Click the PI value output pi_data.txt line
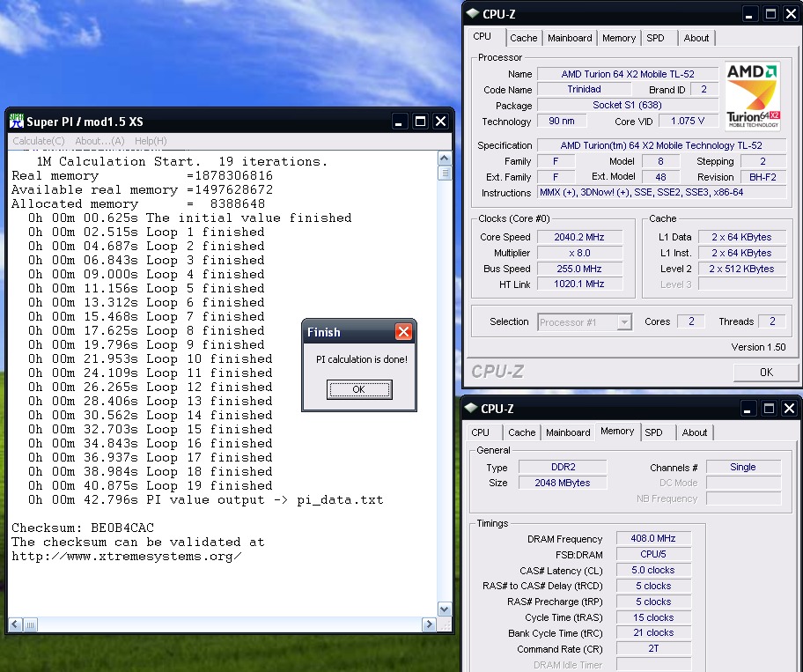 coord(205,500)
